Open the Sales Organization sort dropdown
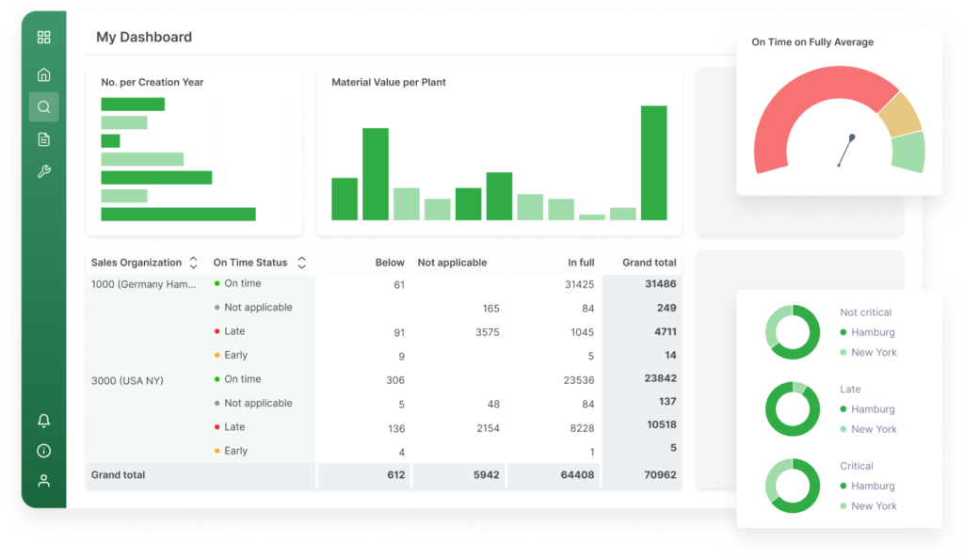This screenshot has width=964, height=560. click(x=195, y=263)
